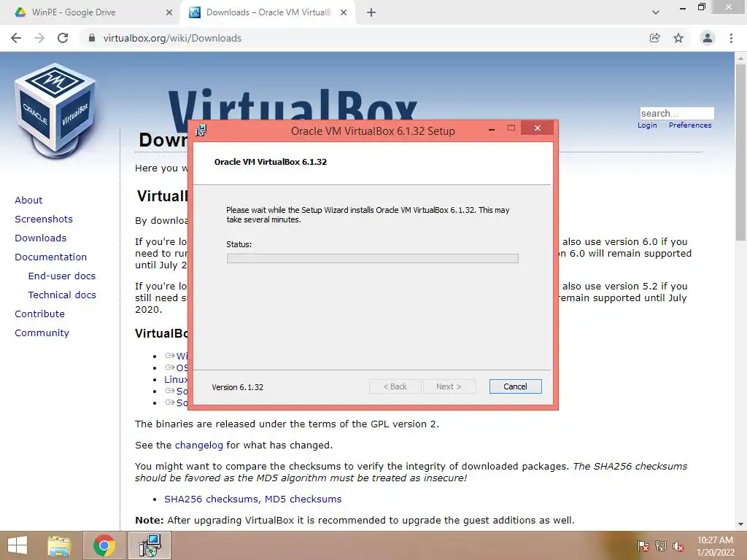Click the VirtualBox cube logo
747x560 pixels.
(x=55, y=111)
